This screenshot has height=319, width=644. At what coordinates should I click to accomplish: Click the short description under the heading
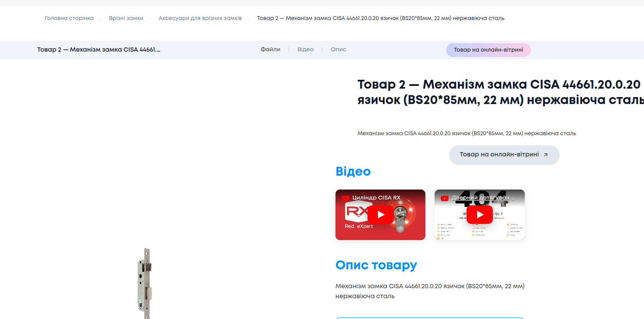467,133
